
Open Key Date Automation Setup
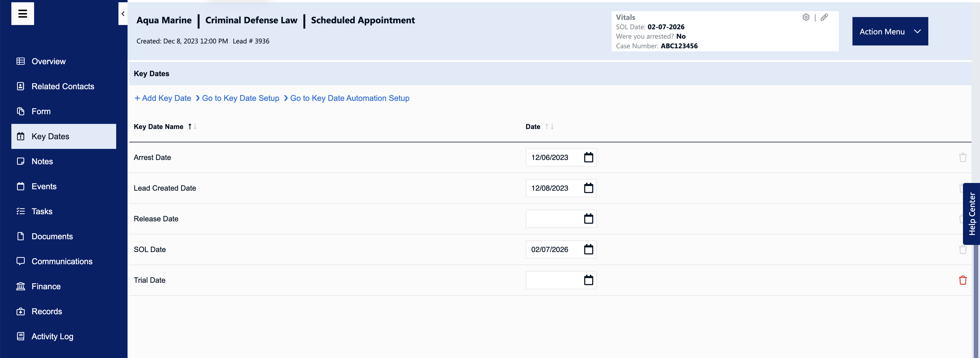[349, 98]
